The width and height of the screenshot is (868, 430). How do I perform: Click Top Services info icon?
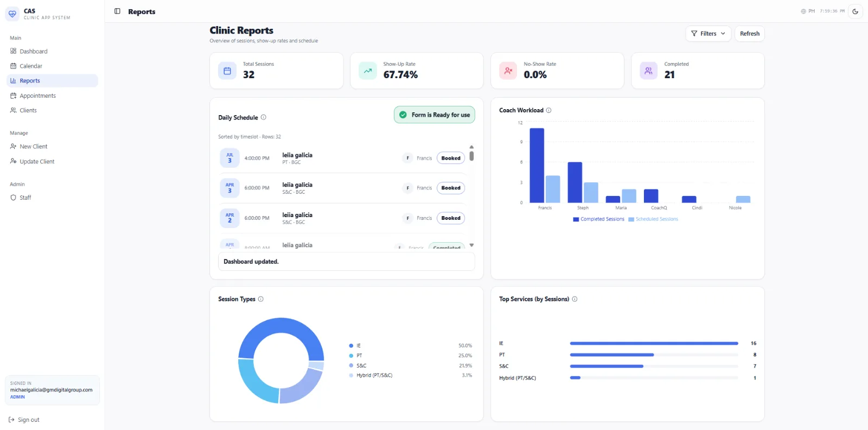[x=575, y=299]
